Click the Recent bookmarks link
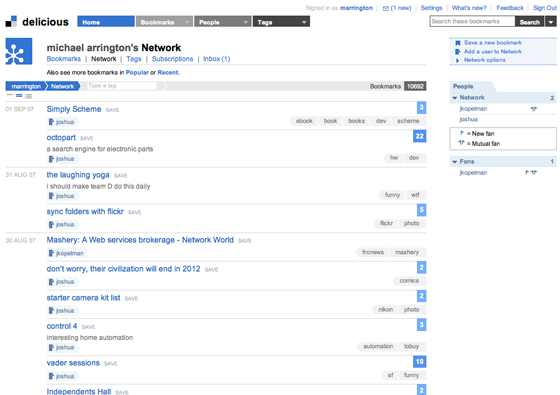The height and width of the screenshot is (395, 560). click(x=168, y=72)
